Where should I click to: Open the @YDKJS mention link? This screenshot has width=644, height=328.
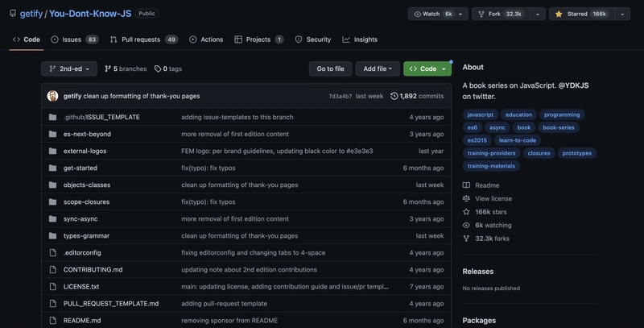point(573,85)
